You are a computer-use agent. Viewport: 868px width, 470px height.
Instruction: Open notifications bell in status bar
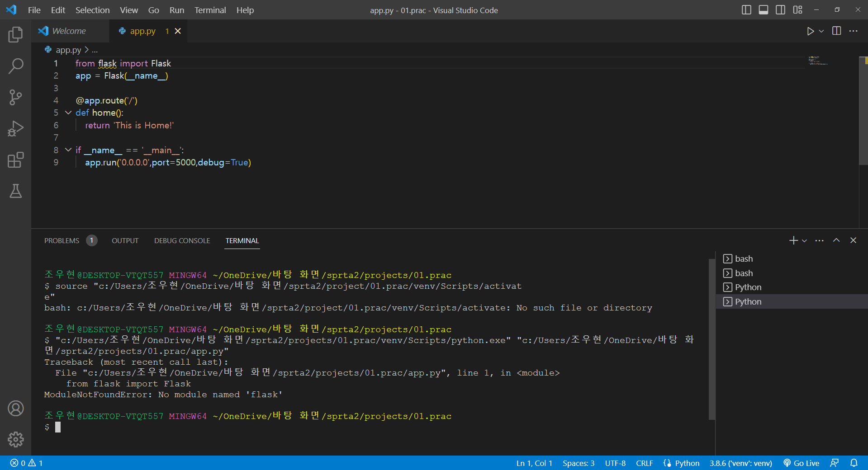(x=854, y=463)
